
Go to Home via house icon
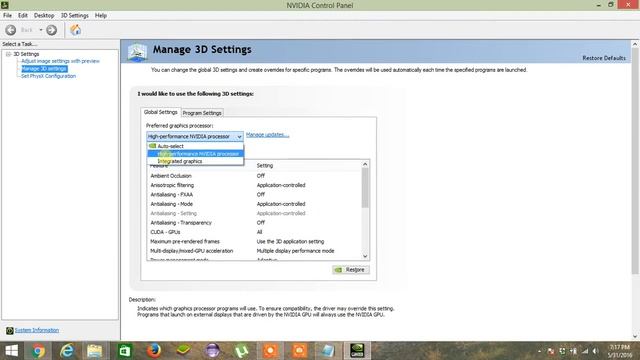point(76,29)
